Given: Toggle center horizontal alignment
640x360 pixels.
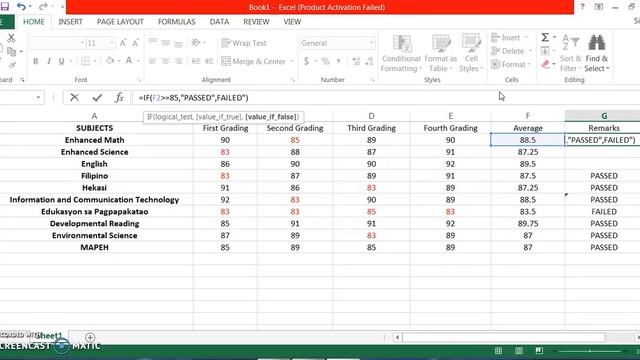Looking at the screenshot, I should point(165,61).
